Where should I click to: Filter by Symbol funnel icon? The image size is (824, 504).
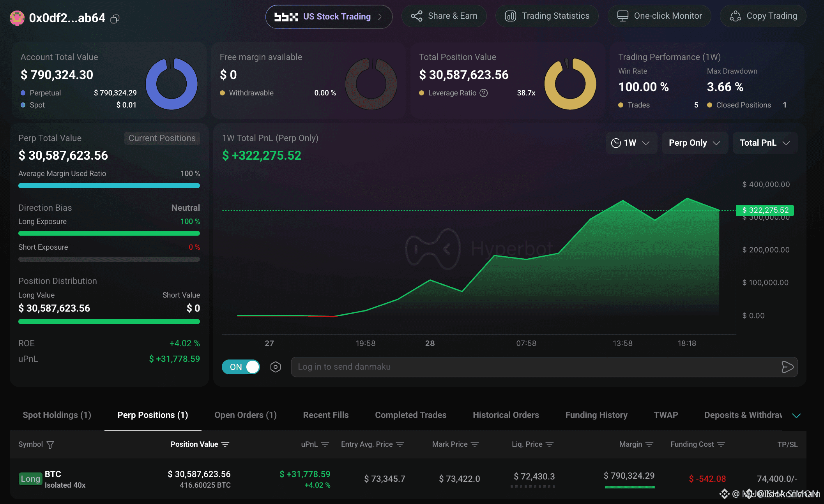point(50,445)
